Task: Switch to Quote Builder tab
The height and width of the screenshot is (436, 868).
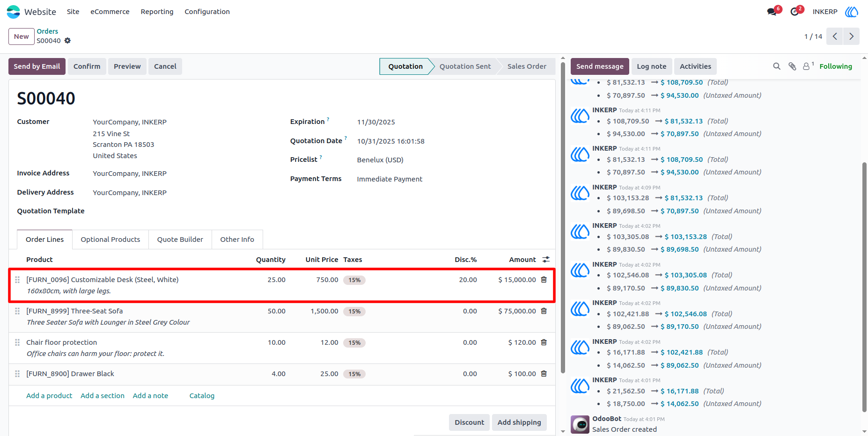Action: tap(180, 240)
